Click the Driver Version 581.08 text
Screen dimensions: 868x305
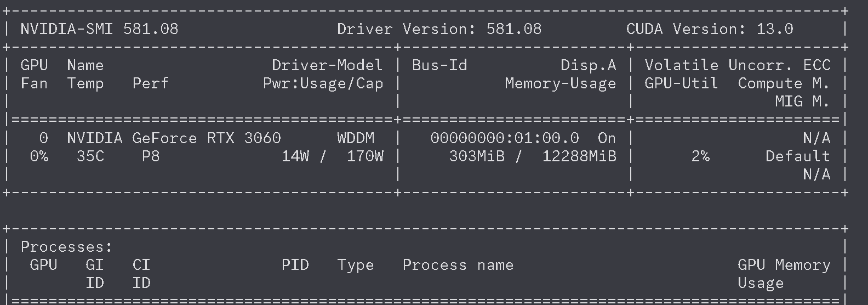click(439, 29)
